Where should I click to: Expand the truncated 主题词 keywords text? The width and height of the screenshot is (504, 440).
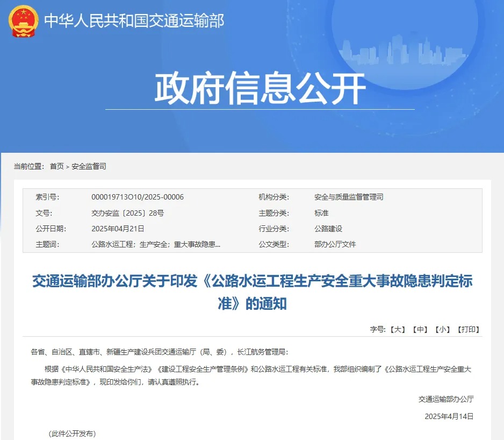pos(156,244)
